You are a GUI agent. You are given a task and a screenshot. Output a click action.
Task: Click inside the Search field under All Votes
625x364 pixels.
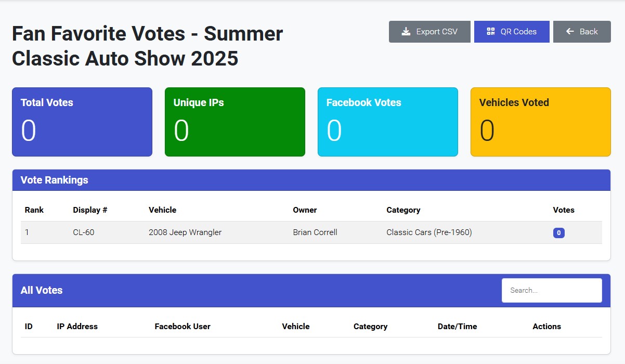pyautogui.click(x=552, y=290)
